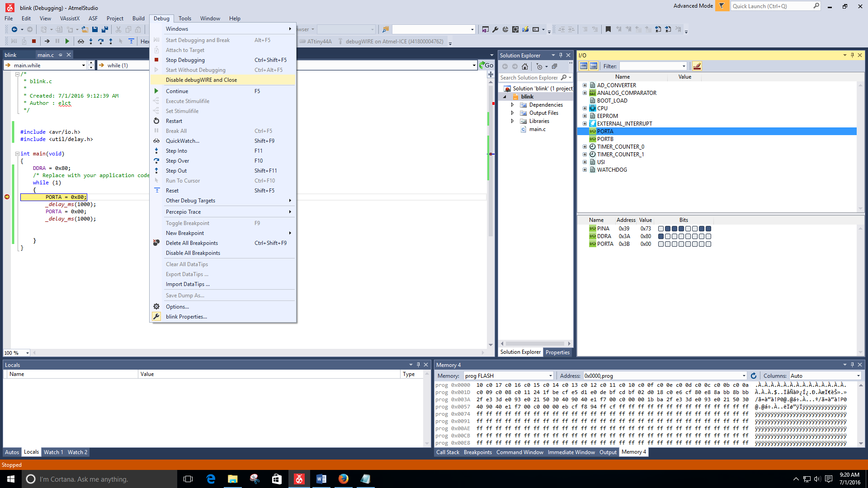Click the Save main.c floppy icon

[95, 29]
